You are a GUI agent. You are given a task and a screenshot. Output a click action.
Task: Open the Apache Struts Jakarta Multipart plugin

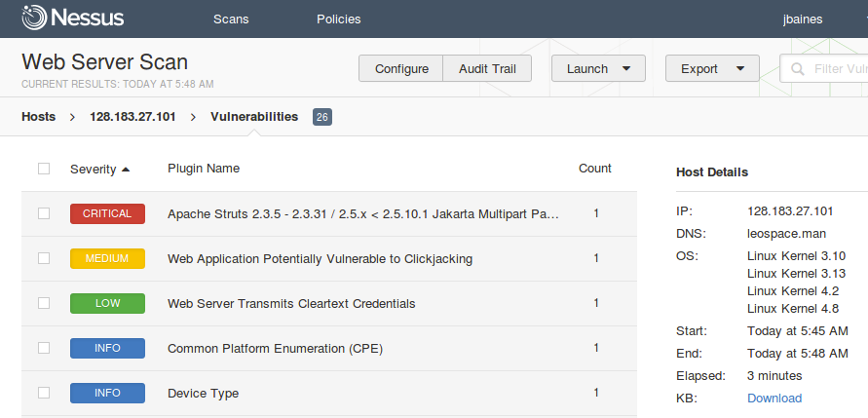363,213
